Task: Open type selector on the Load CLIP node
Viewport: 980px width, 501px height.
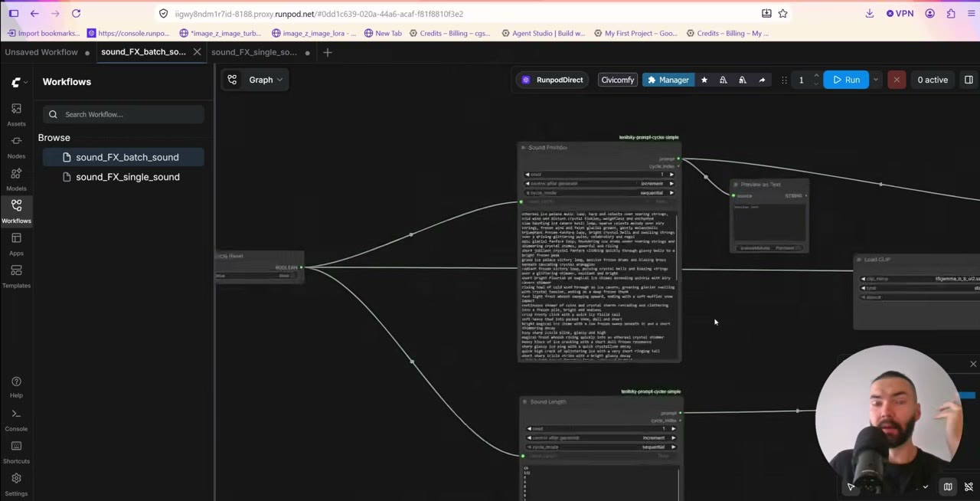Action: click(920, 289)
